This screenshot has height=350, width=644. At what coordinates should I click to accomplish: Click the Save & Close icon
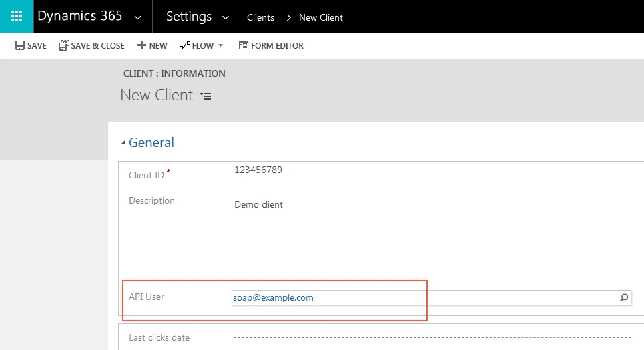[63, 45]
